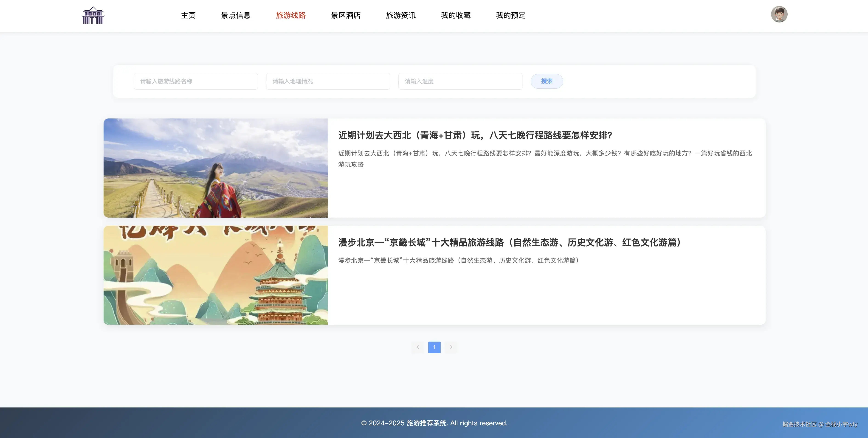Screen dimensions: 868x438
Task: Open 旅游资讯 section
Action: pos(401,16)
